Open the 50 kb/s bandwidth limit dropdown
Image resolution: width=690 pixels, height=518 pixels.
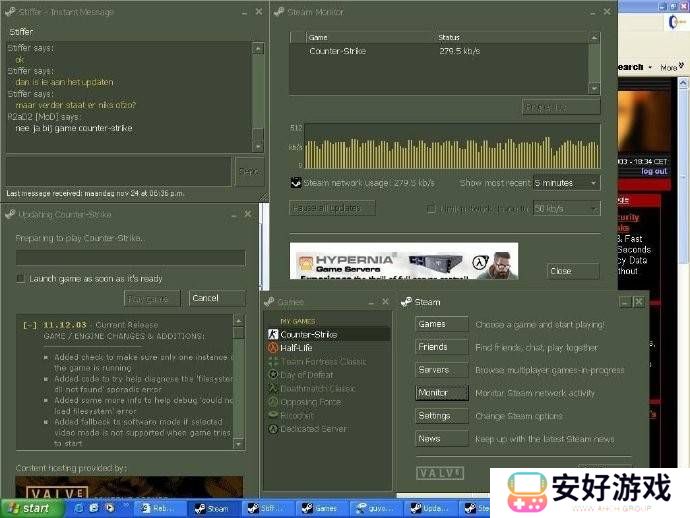point(566,209)
